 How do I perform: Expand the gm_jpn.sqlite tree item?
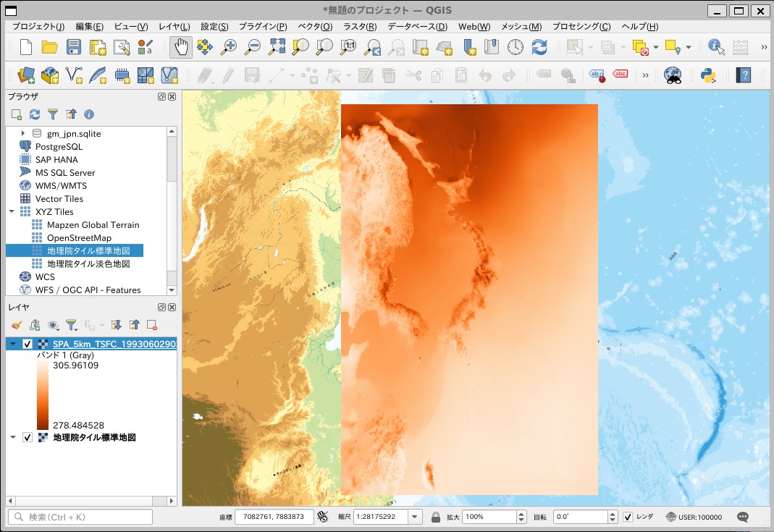[x=22, y=133]
